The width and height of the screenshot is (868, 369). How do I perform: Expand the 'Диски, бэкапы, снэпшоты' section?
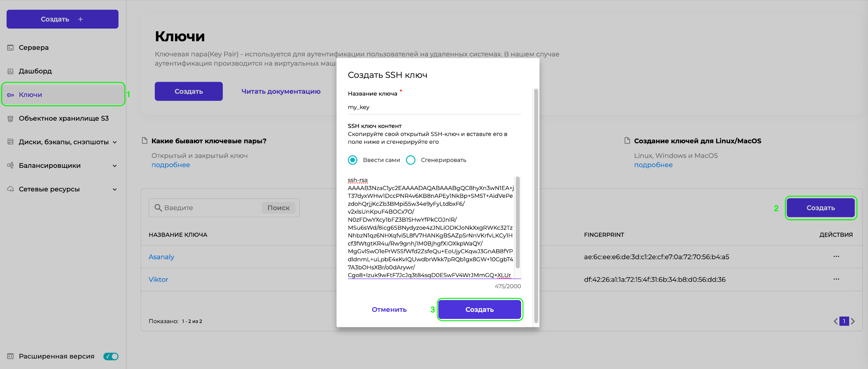[115, 142]
